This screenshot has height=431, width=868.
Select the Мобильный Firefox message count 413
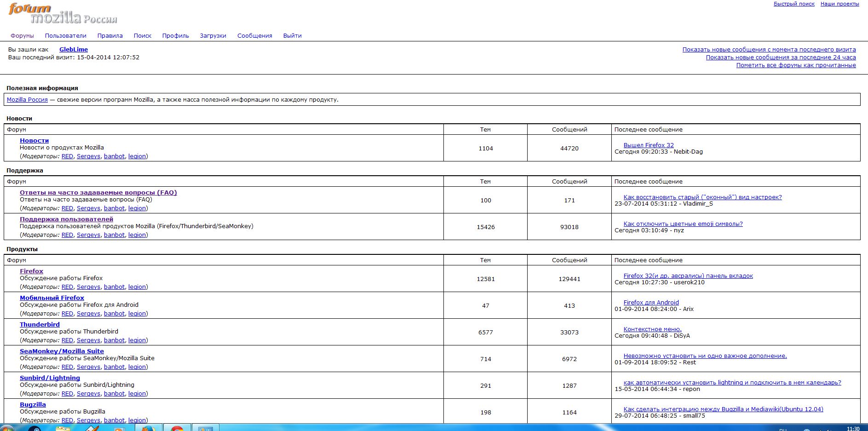[x=569, y=305]
